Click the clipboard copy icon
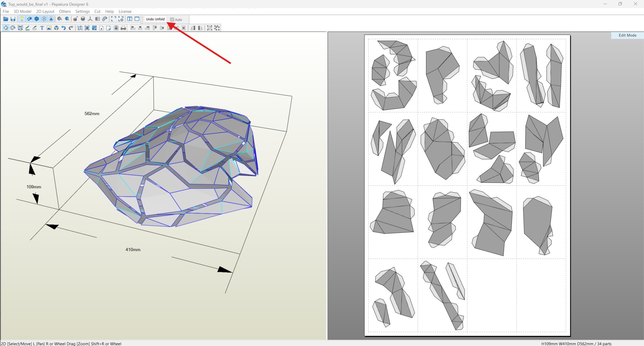Image resolution: width=644 pixels, height=346 pixels. [x=116, y=28]
